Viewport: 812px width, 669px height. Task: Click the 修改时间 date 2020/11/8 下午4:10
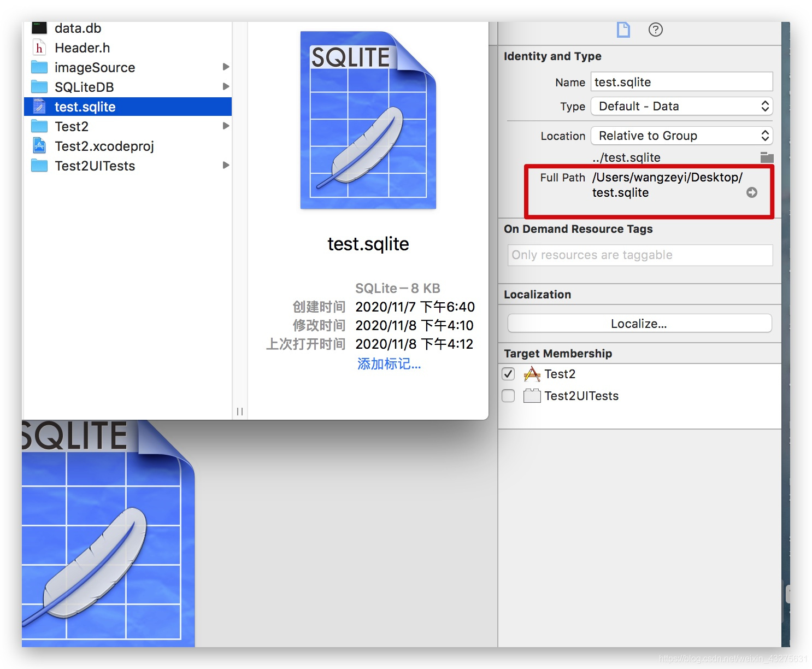(x=414, y=325)
